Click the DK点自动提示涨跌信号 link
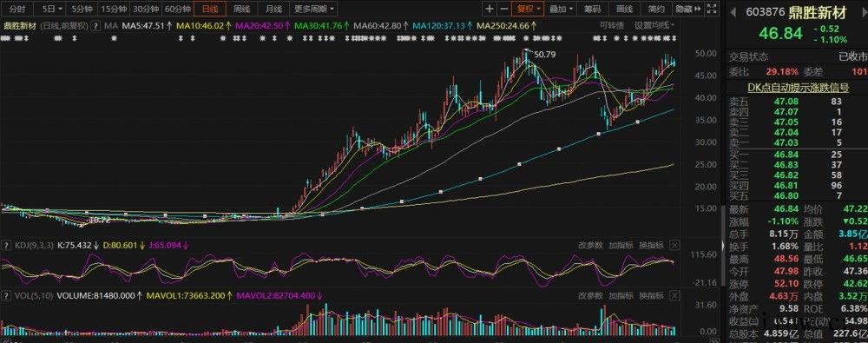The image size is (868, 343). [x=798, y=88]
